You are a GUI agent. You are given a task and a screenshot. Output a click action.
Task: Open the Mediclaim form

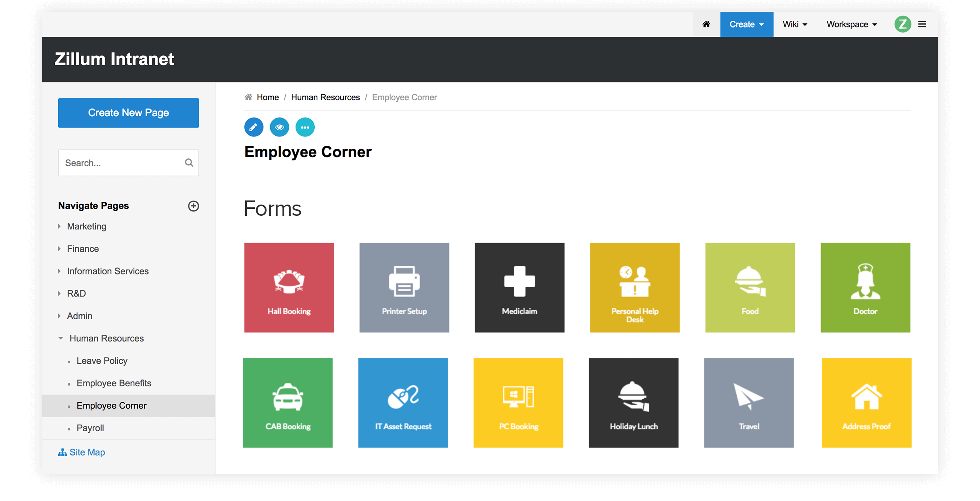point(519,288)
